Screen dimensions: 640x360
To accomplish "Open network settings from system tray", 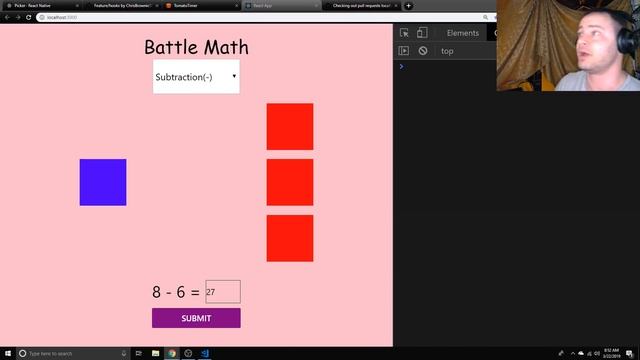I will pyautogui.click(x=589, y=353).
